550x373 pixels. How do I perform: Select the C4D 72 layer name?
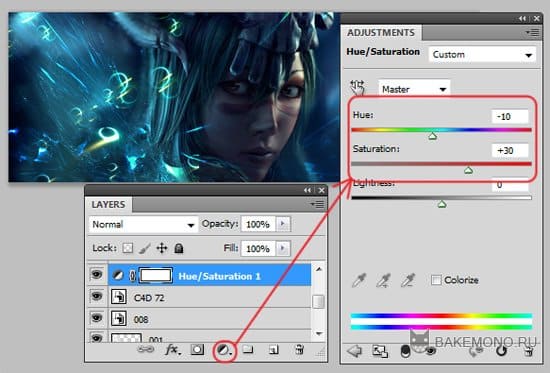pyautogui.click(x=149, y=298)
